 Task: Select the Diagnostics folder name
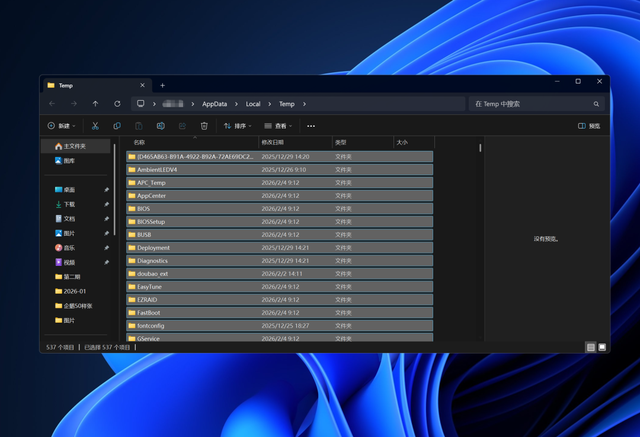point(152,261)
